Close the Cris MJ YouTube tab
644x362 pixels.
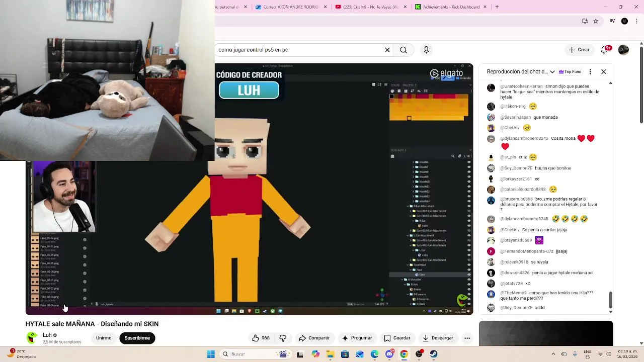point(405,7)
